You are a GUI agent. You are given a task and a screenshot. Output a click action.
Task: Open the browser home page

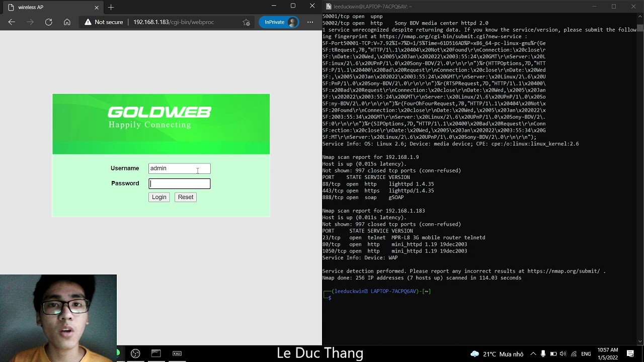tap(67, 22)
